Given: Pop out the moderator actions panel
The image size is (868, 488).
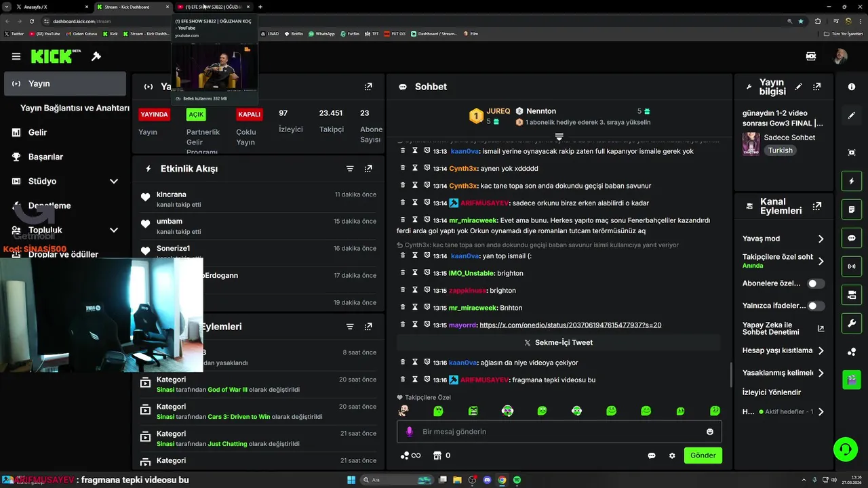Looking at the screenshot, I should point(368,327).
